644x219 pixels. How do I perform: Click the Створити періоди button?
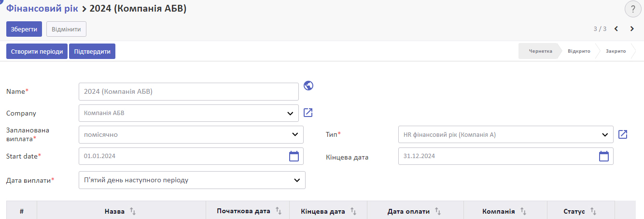coord(37,51)
